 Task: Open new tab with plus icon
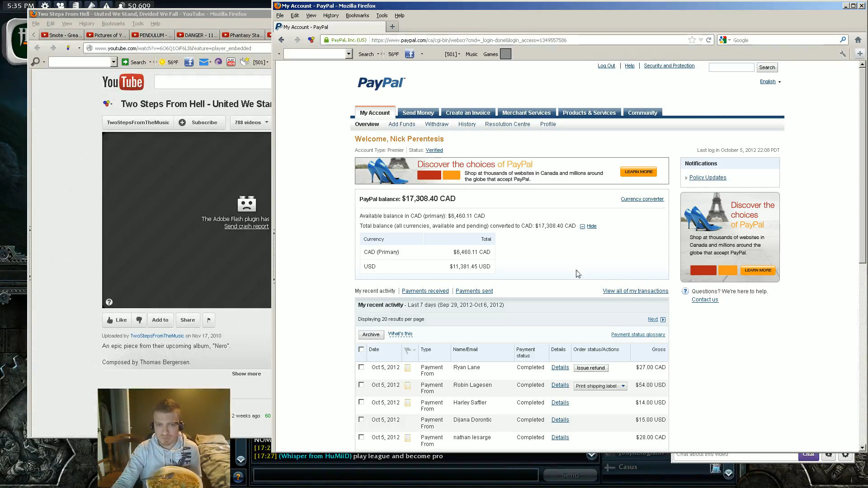click(x=392, y=27)
